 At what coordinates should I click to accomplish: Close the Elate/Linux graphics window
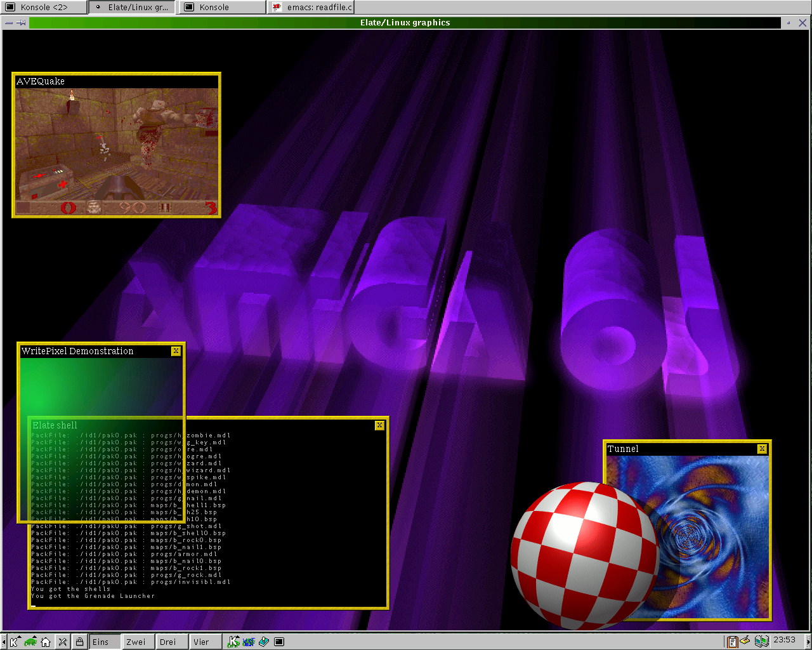[802, 22]
